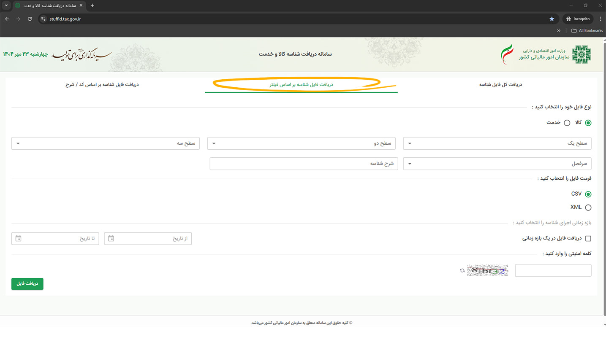Bookmark page with the star icon
Screen dimensions: 606x364
pyautogui.click(x=552, y=19)
